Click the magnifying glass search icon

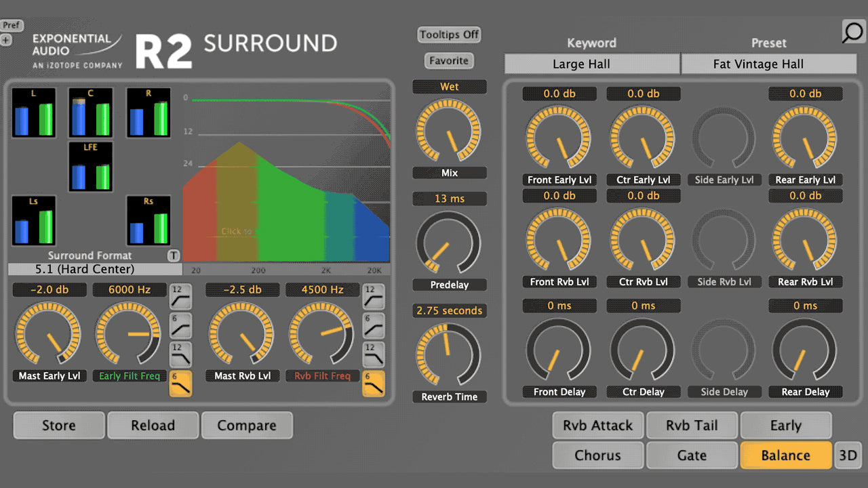click(x=853, y=32)
